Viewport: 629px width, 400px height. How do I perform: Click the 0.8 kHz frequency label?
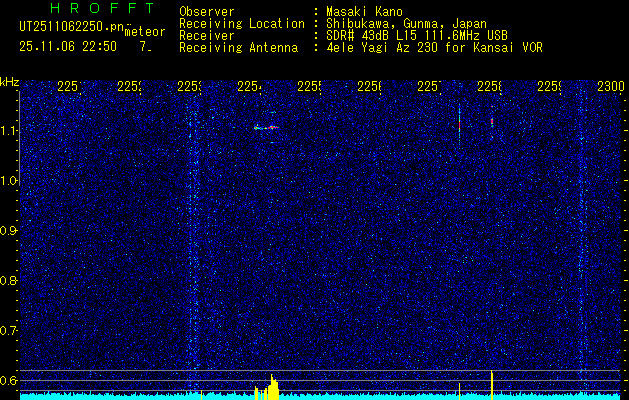pyautogui.click(x=8, y=280)
